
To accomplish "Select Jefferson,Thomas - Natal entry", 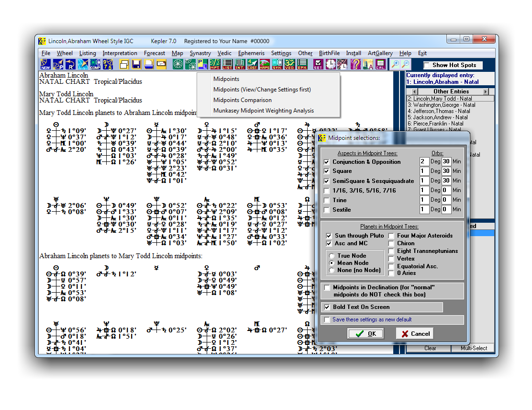I will [x=450, y=111].
